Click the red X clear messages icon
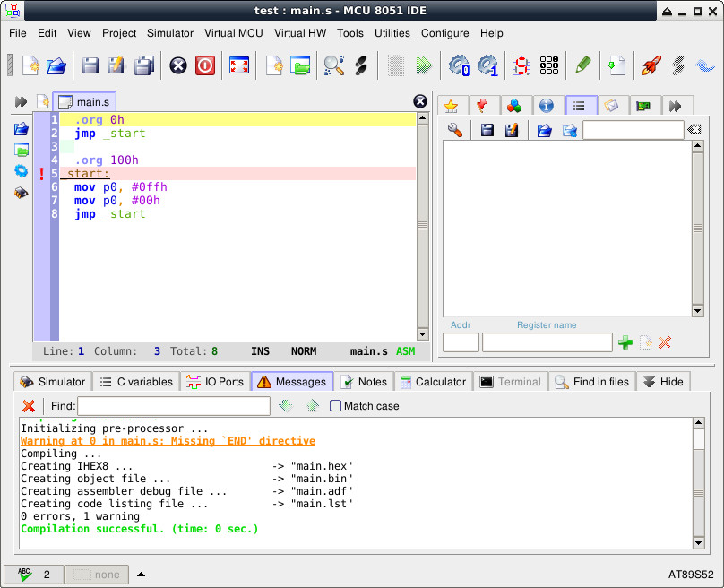The image size is (724, 588). click(29, 406)
